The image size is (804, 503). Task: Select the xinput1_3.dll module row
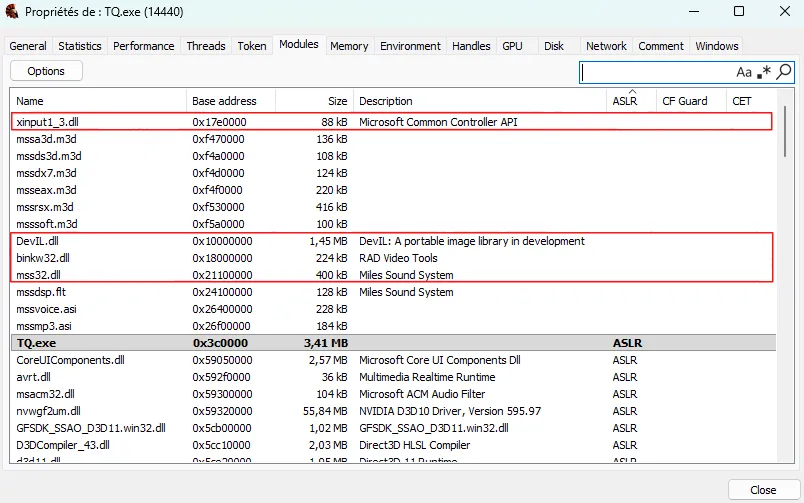pos(392,122)
